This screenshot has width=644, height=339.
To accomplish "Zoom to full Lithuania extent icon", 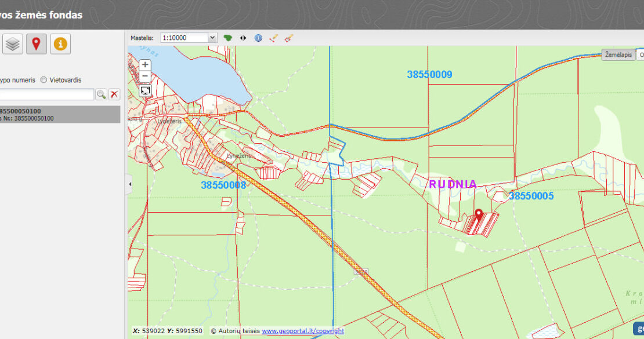I will (x=228, y=38).
